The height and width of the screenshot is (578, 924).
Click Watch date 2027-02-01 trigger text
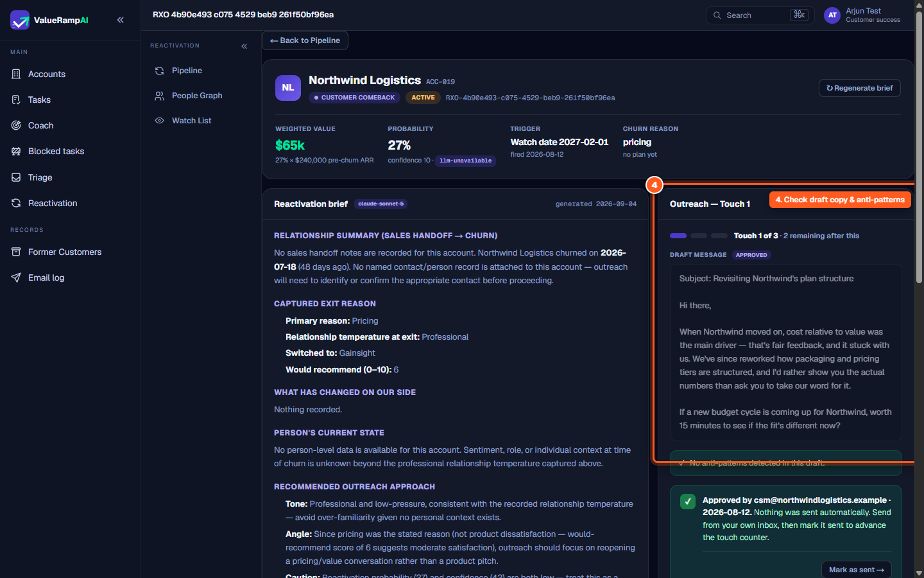(x=559, y=142)
